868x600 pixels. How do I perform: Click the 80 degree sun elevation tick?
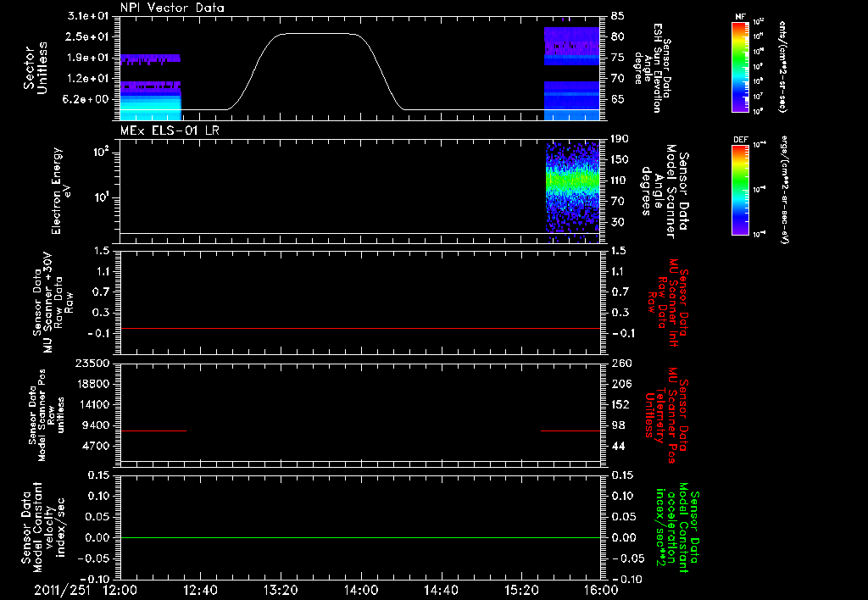(x=618, y=36)
